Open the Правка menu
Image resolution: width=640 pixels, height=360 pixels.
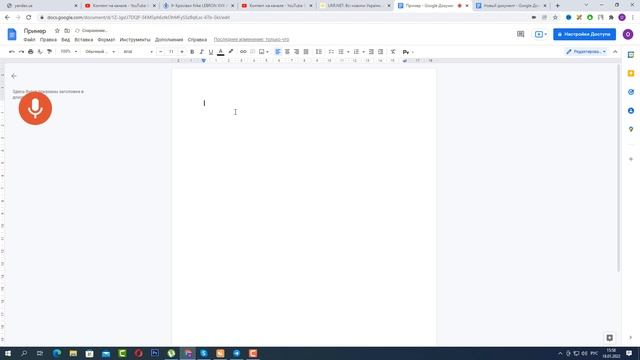coord(48,40)
